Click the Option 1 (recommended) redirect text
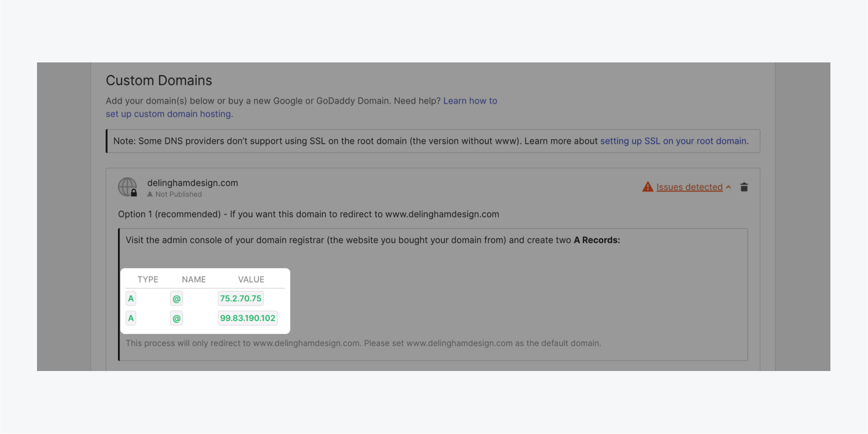Image resolution: width=868 pixels, height=434 pixels. pos(309,214)
